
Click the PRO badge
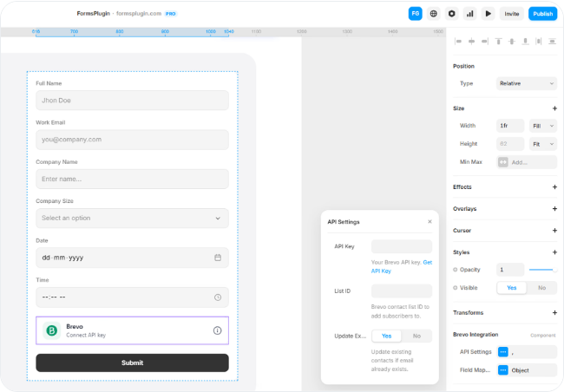(x=170, y=14)
